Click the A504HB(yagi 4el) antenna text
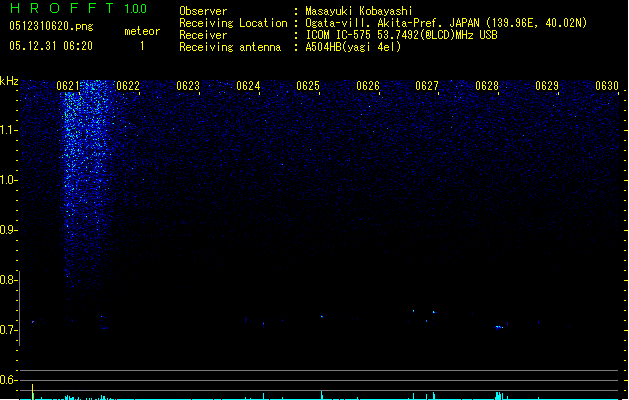Viewport: 629px width, 400px height. [353, 47]
